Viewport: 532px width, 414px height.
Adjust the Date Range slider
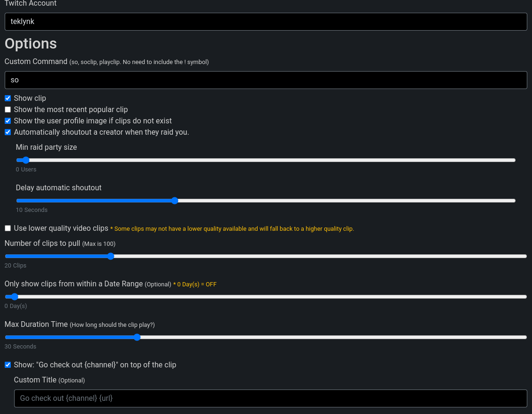(x=14, y=297)
